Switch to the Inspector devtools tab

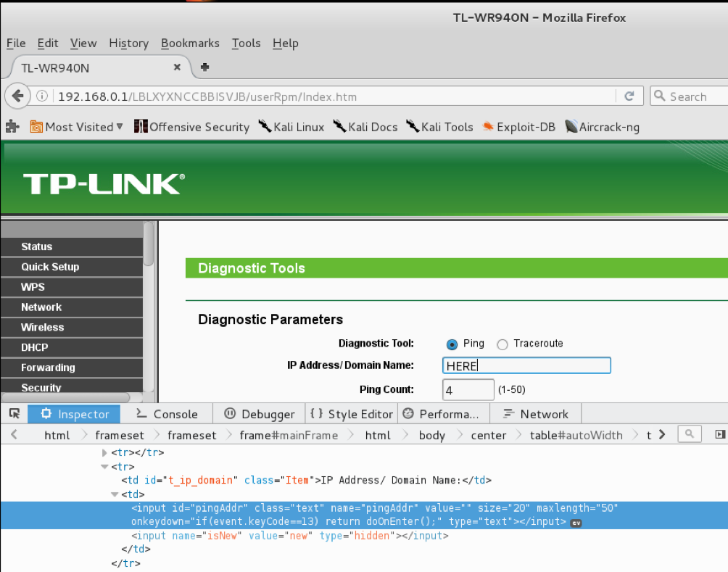74,414
